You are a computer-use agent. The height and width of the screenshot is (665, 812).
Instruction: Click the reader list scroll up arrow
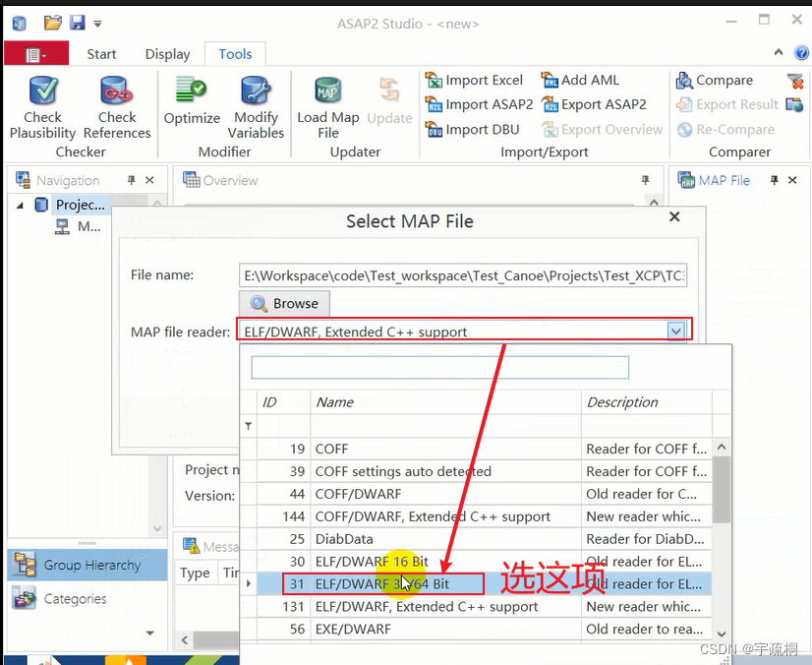pos(722,447)
